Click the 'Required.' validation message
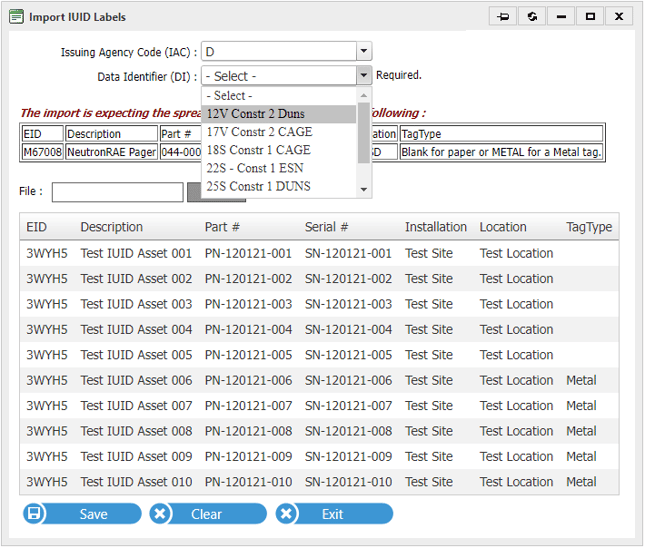Viewport: 645px width, 548px height. [x=399, y=75]
